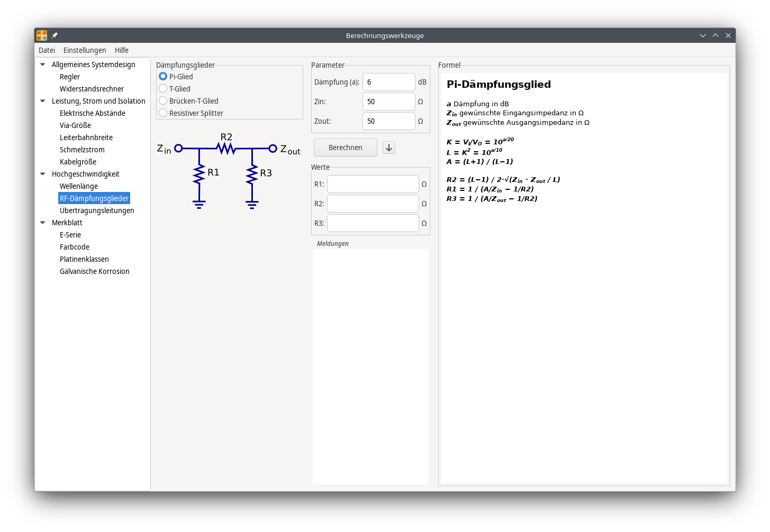Click the application icon in the title bar
The image size is (770, 532).
[42, 35]
